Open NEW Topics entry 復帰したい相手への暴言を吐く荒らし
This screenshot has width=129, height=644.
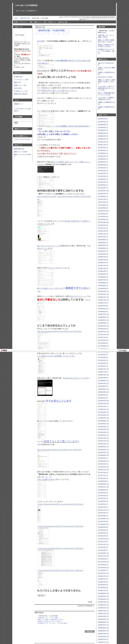(51, 620)
